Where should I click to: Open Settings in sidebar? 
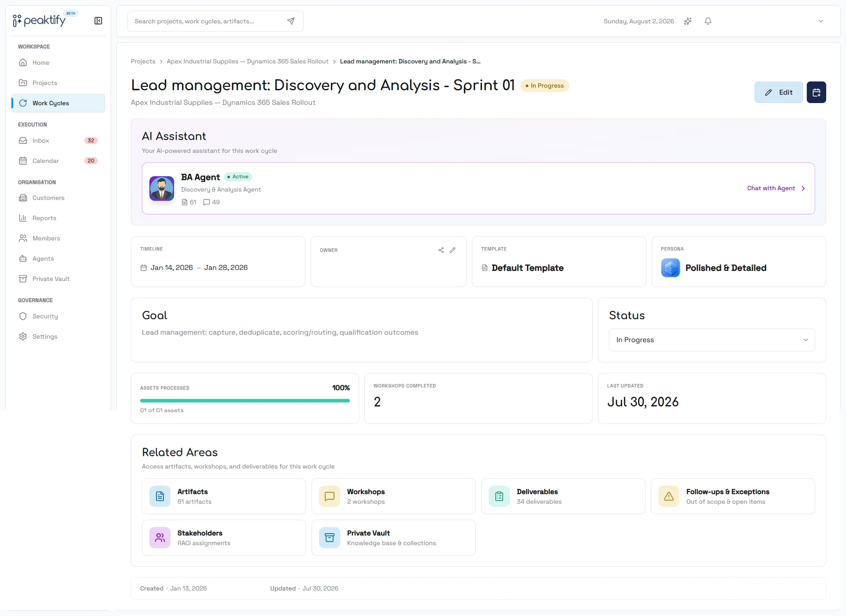58,336
